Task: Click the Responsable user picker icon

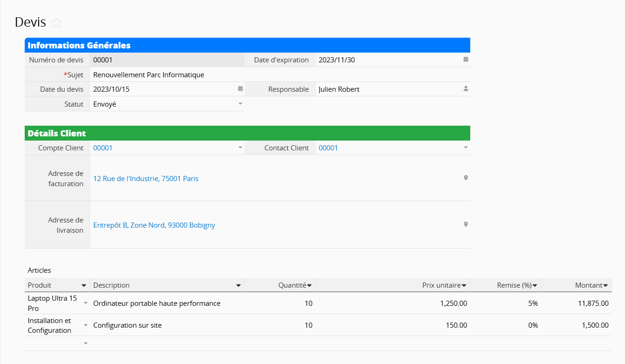Action: coord(466,89)
